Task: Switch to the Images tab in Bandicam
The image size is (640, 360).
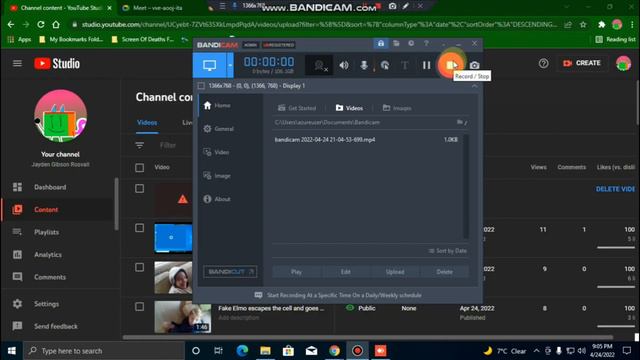Action: tap(397, 108)
